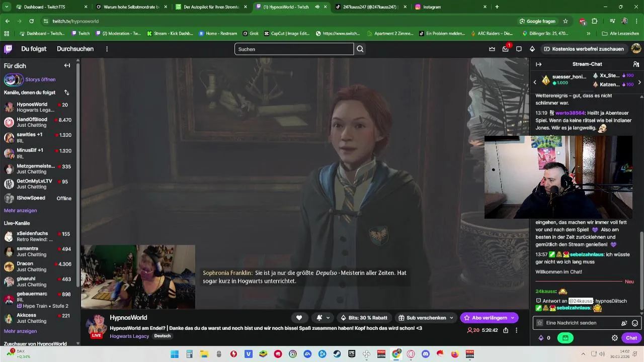
Task: Switch to the Instagram browser tab
Action: click(450, 7)
